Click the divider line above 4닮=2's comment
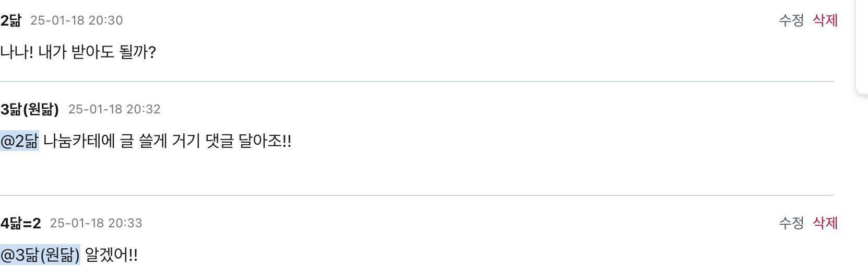Image resolution: width=868 pixels, height=266 pixels. (417, 195)
